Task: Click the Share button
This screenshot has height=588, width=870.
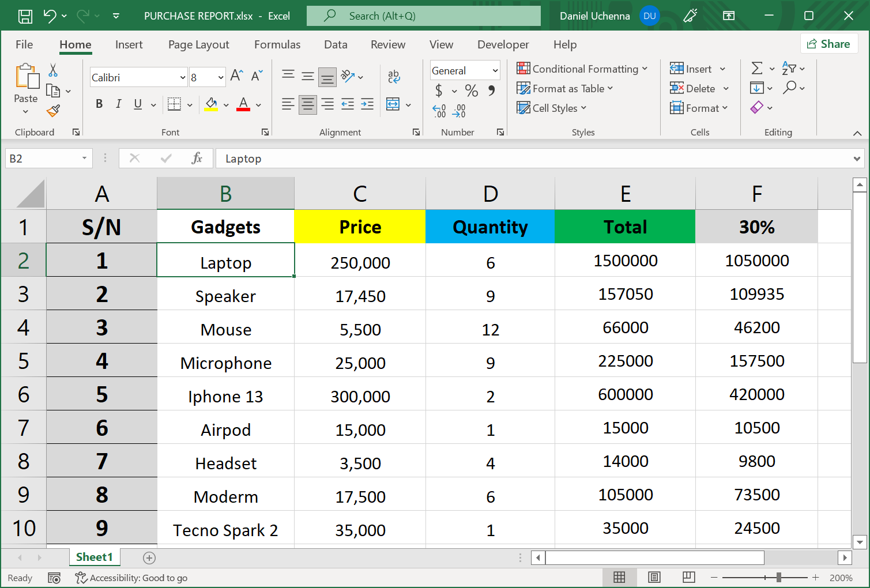Action: click(x=829, y=44)
